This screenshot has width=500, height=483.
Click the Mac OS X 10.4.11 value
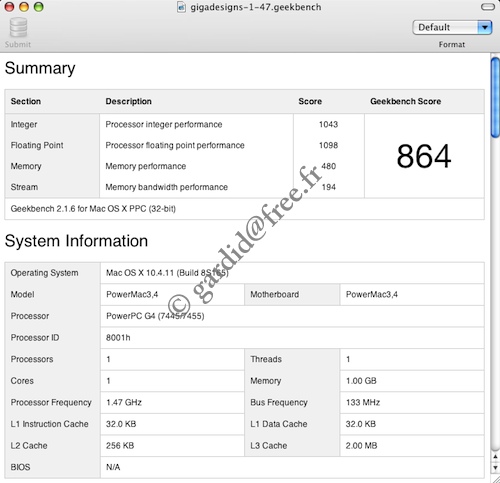167,273
